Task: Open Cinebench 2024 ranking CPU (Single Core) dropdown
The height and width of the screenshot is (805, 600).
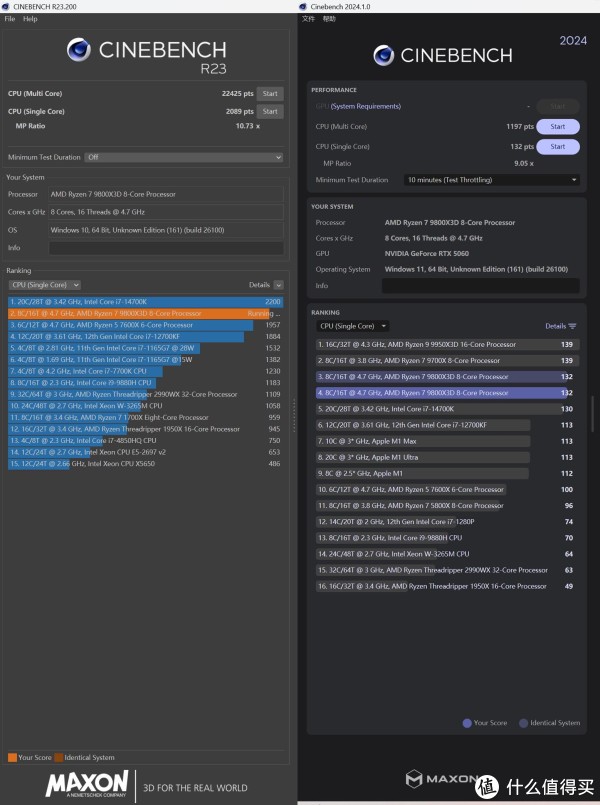Action: click(x=353, y=326)
